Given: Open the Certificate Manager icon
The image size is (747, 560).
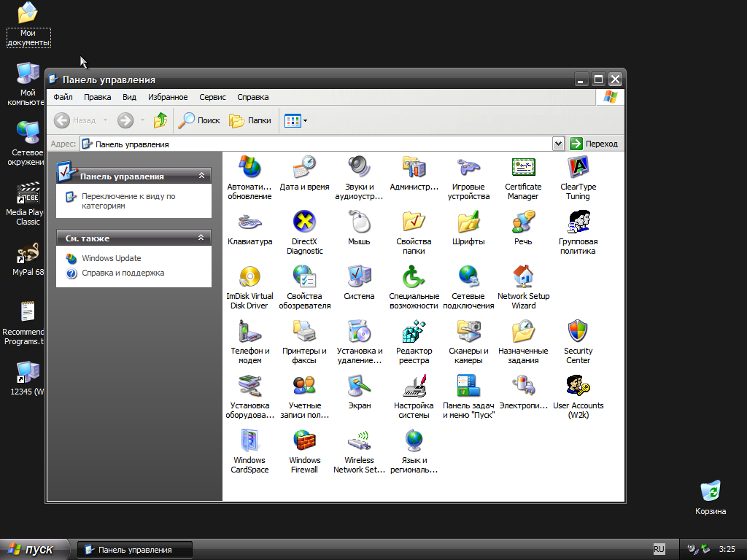Looking at the screenshot, I should 523,168.
